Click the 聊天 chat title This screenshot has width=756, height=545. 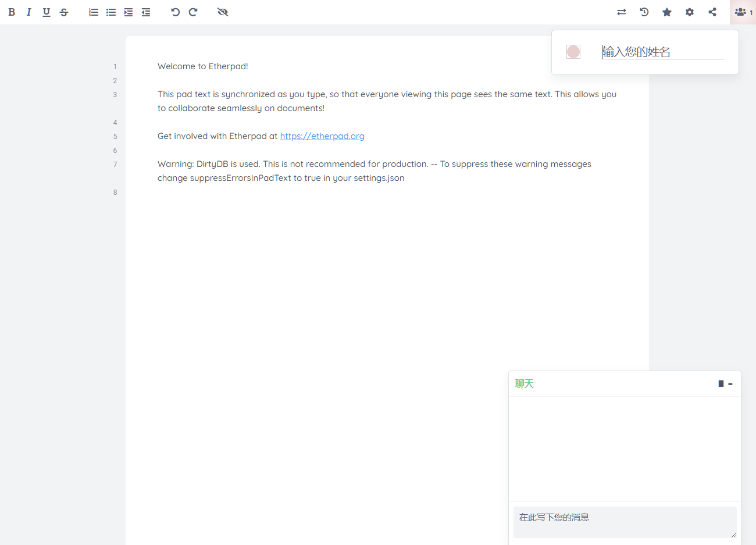525,384
